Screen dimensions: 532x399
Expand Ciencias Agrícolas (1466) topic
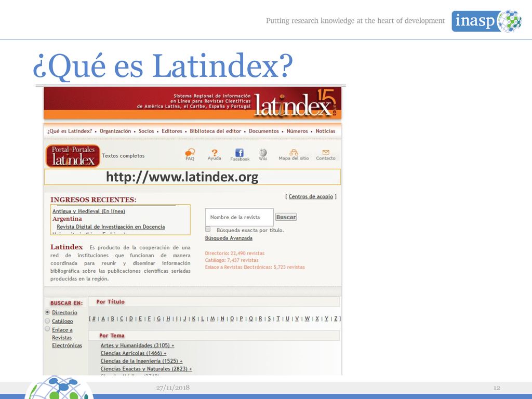[x=134, y=353]
